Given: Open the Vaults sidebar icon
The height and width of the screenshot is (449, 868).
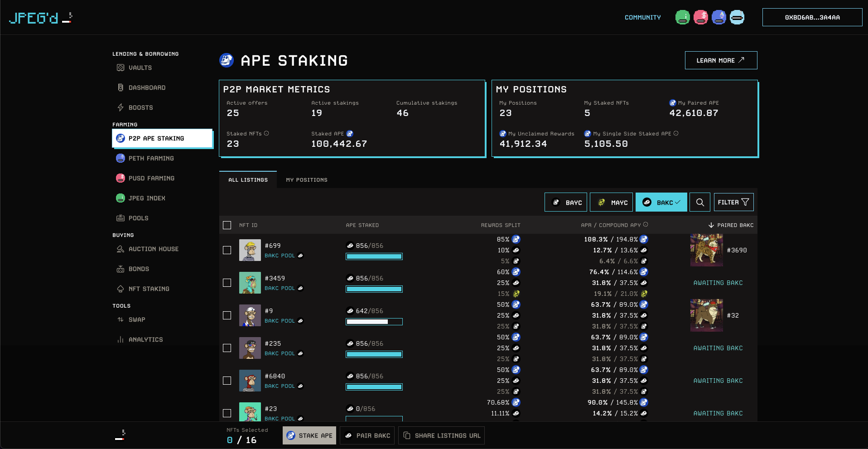Looking at the screenshot, I should (x=121, y=68).
